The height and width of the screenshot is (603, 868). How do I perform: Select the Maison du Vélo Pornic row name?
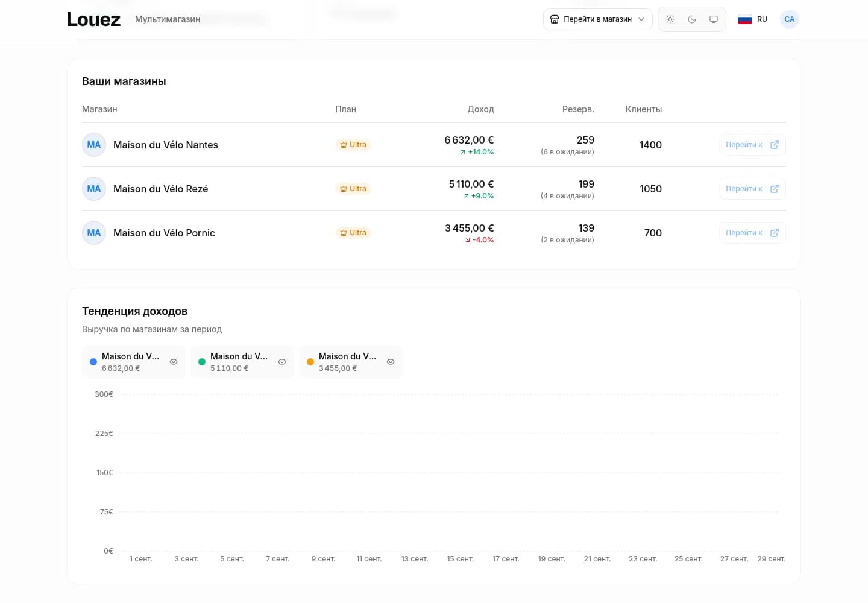(x=164, y=233)
